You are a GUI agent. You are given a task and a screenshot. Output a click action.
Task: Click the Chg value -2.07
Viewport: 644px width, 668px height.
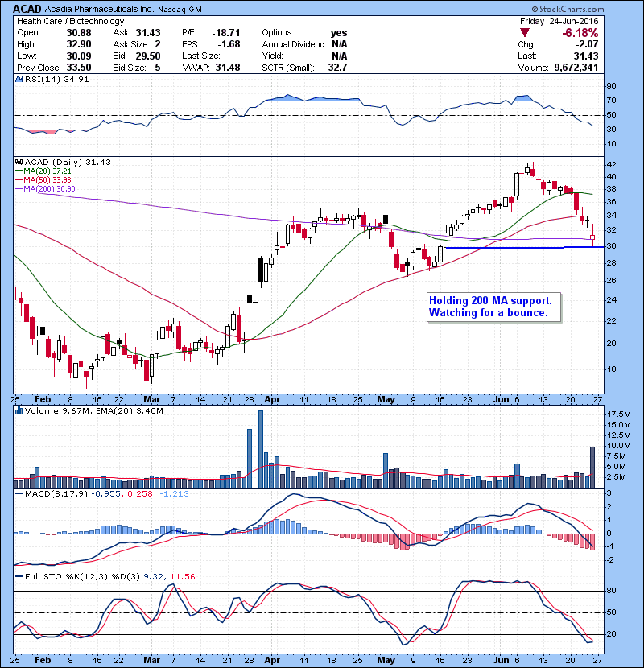click(x=587, y=44)
